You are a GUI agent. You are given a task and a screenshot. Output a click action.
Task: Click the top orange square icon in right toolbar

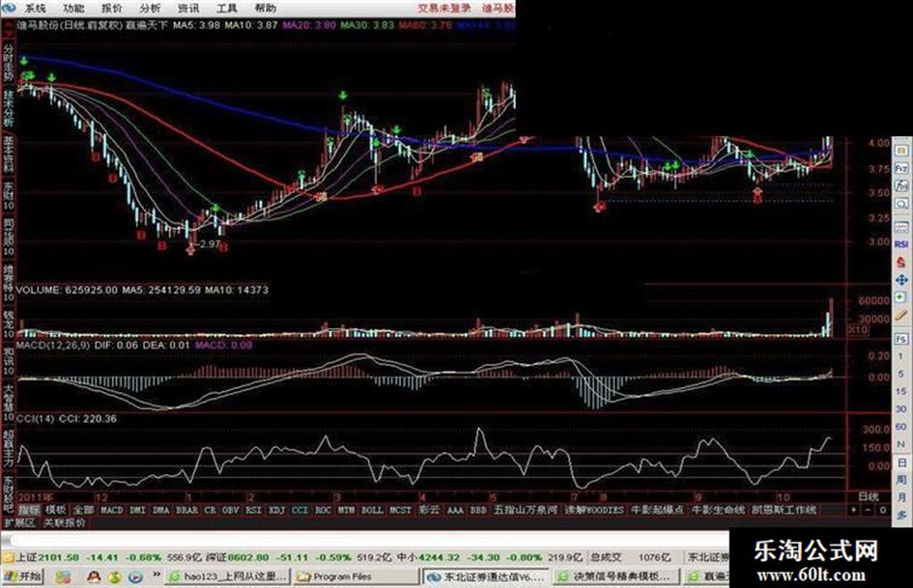pyautogui.click(x=901, y=151)
